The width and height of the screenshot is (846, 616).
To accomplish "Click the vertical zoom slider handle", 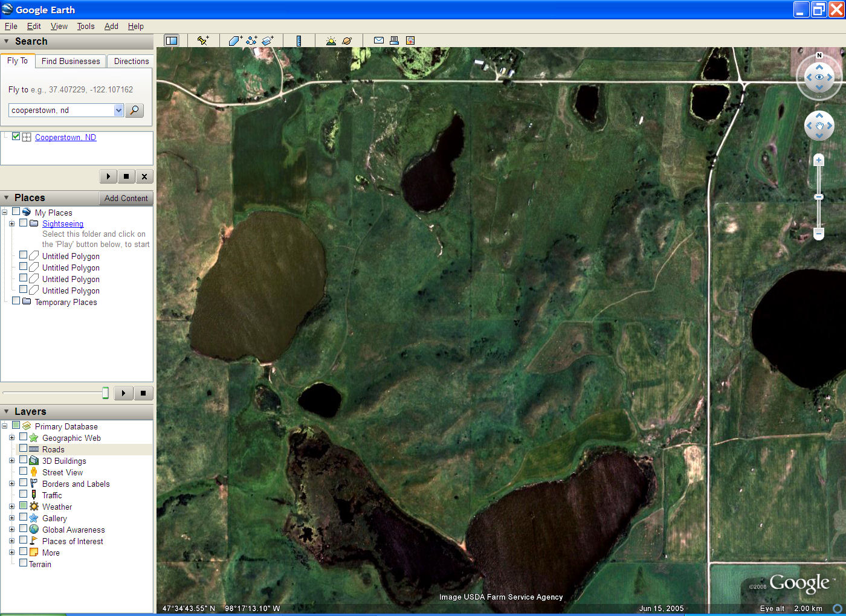I will click(x=819, y=197).
